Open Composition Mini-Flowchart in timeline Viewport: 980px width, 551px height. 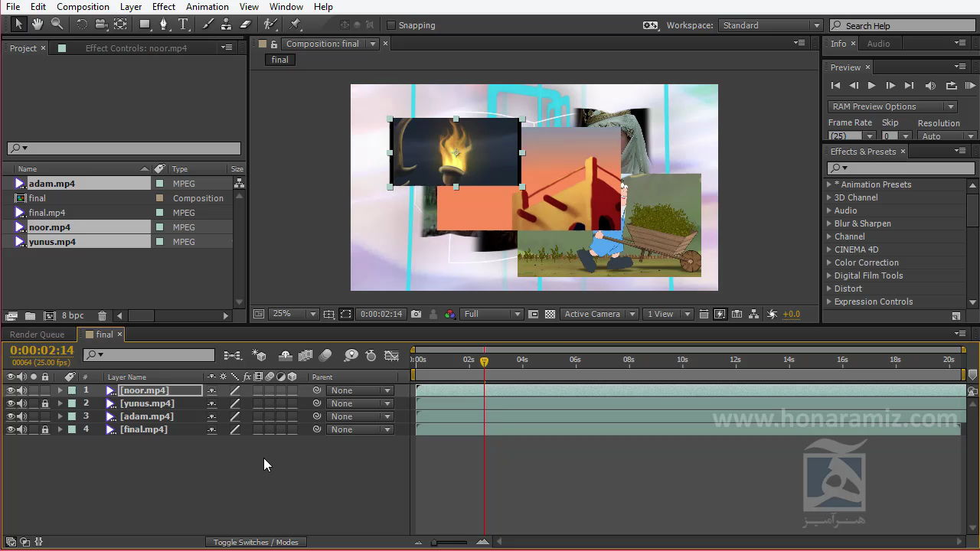(232, 356)
